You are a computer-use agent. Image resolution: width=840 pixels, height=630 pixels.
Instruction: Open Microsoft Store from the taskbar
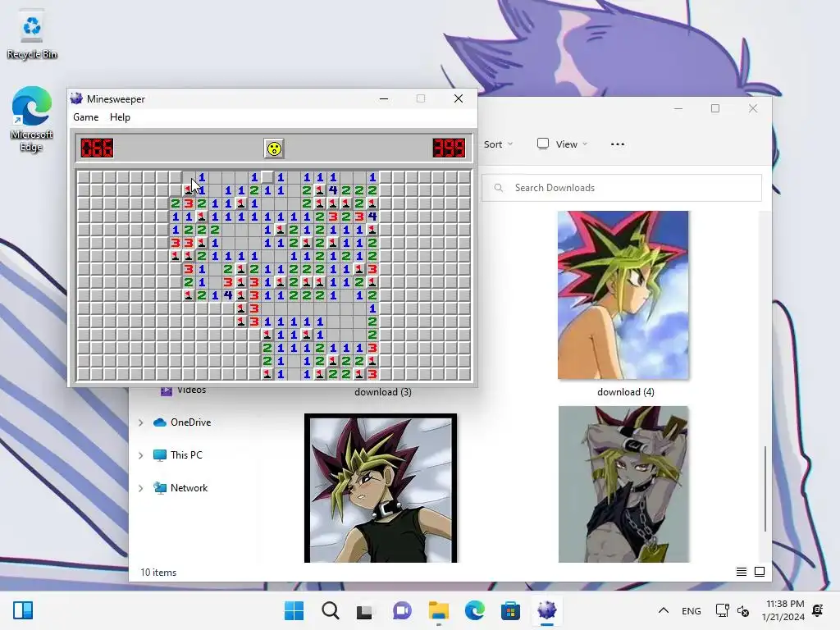point(510,610)
